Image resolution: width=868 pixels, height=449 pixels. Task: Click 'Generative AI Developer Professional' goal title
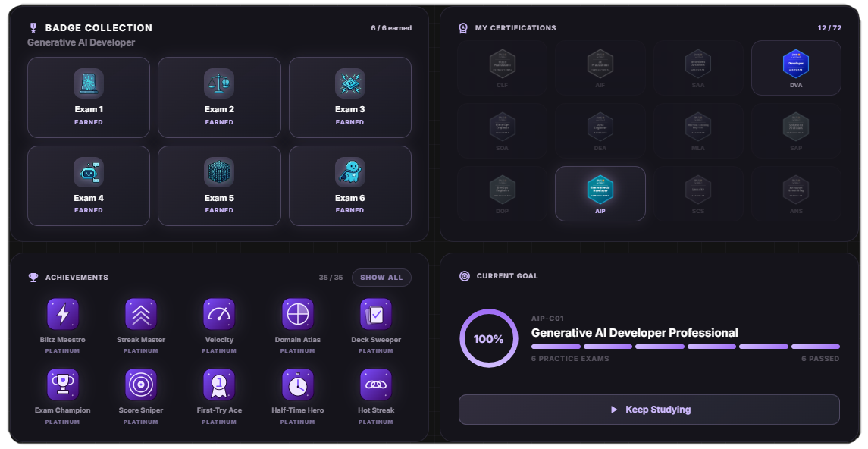pyautogui.click(x=635, y=333)
